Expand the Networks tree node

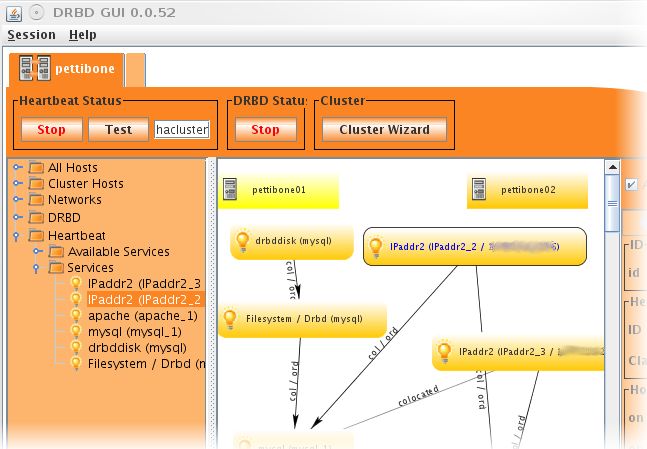point(17,199)
